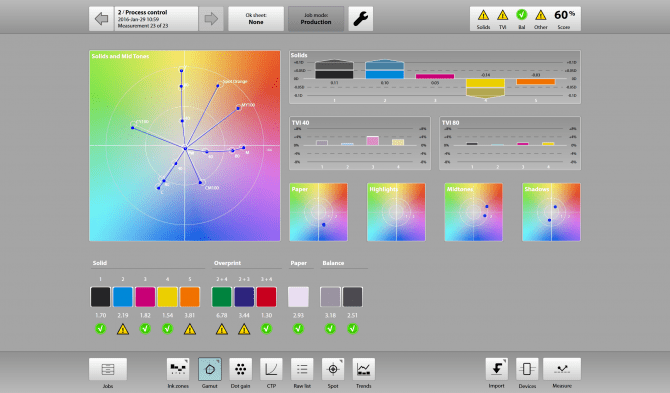Open the Process control measurement info box
This screenshot has height=393, width=670.
156,19
